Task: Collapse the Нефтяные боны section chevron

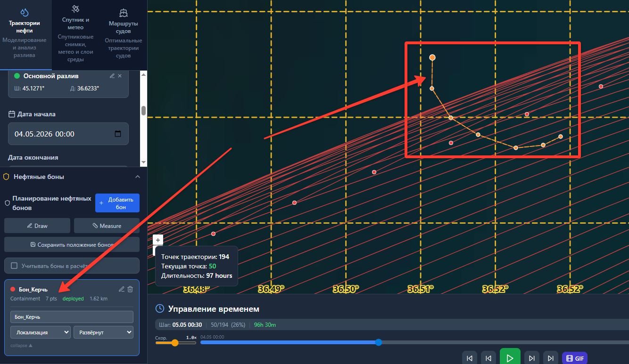Action: point(138,177)
